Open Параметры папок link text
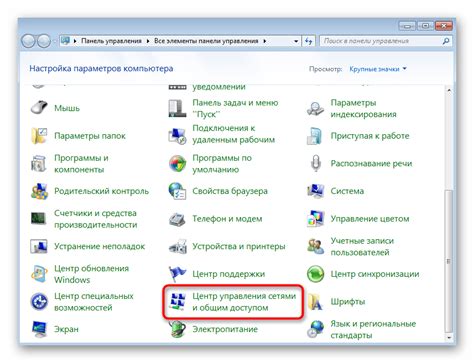This screenshot has width=474, height=363. [x=90, y=136]
